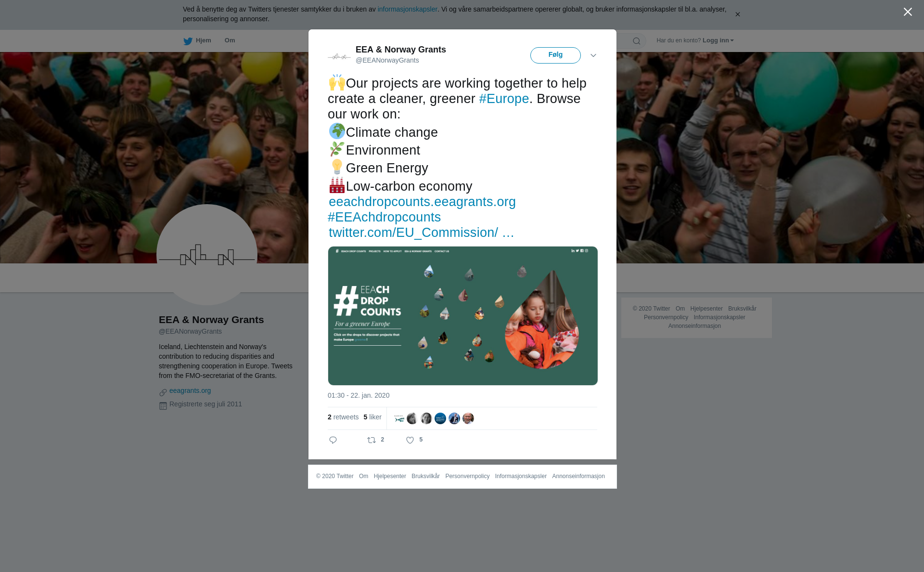Open eeagrants.org profile website link
924x572 pixels.
[190, 390]
